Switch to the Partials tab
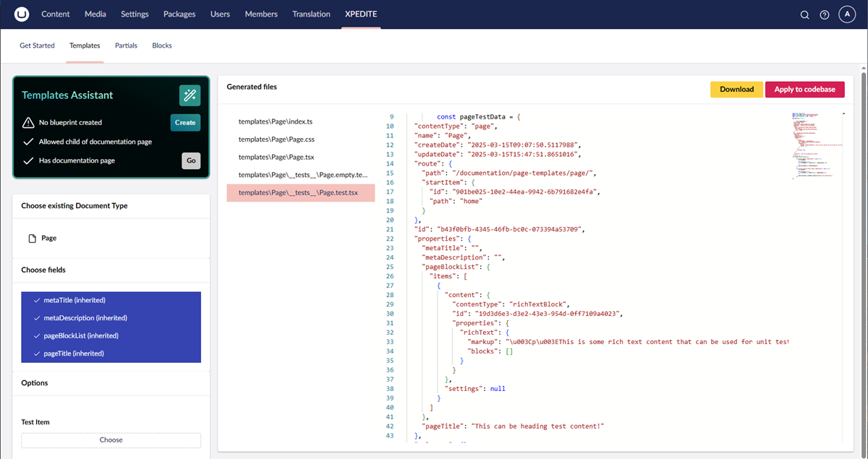 click(126, 46)
